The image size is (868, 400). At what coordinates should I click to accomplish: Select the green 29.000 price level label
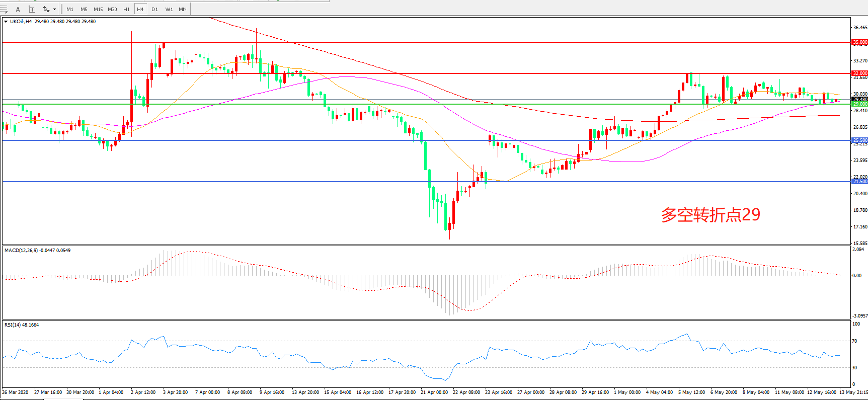(859, 104)
